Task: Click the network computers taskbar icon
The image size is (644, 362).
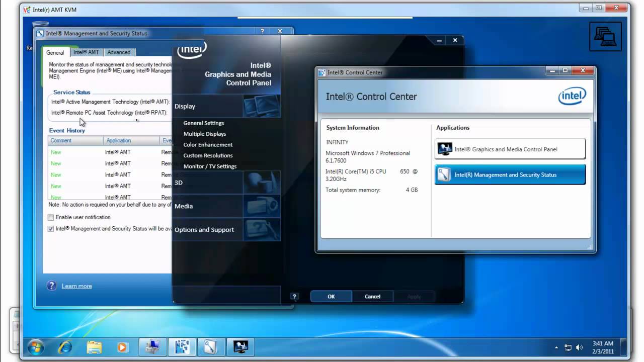Action: pyautogui.click(x=152, y=347)
